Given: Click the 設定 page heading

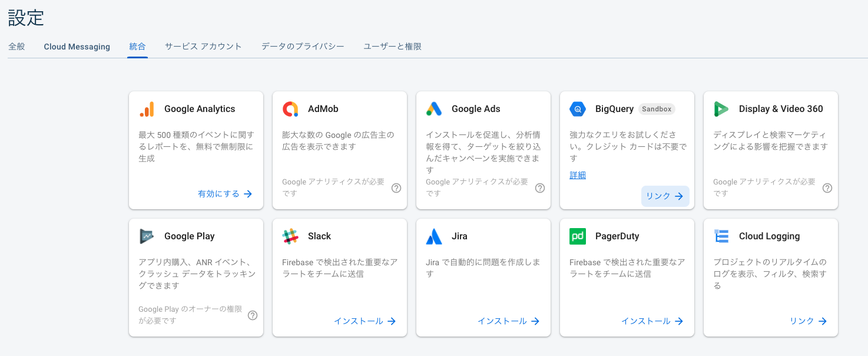Looking at the screenshot, I should pos(26,18).
